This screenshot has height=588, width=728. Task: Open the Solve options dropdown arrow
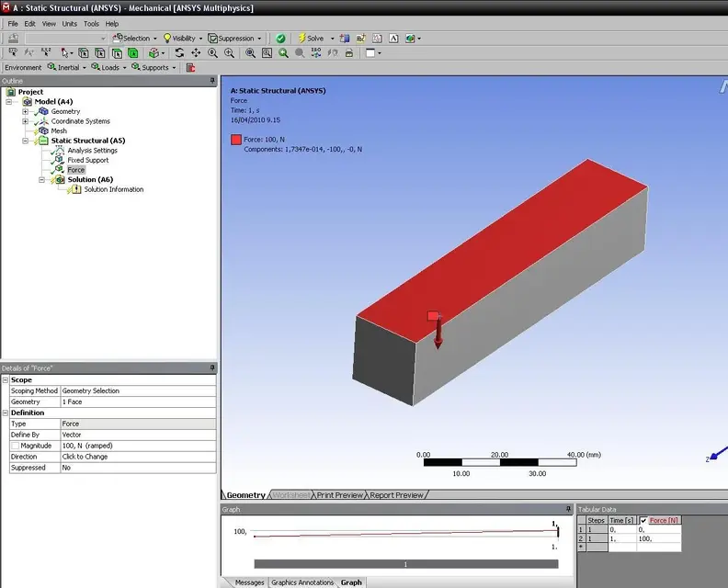point(333,39)
